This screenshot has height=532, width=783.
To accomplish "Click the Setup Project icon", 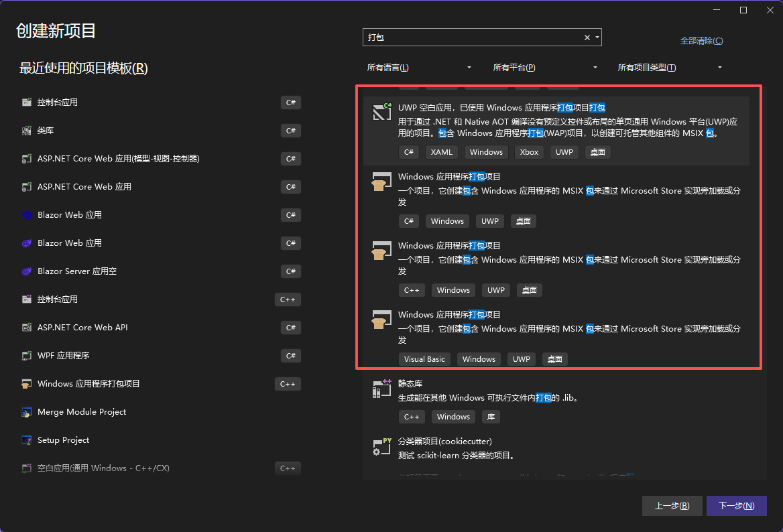I will tap(26, 440).
